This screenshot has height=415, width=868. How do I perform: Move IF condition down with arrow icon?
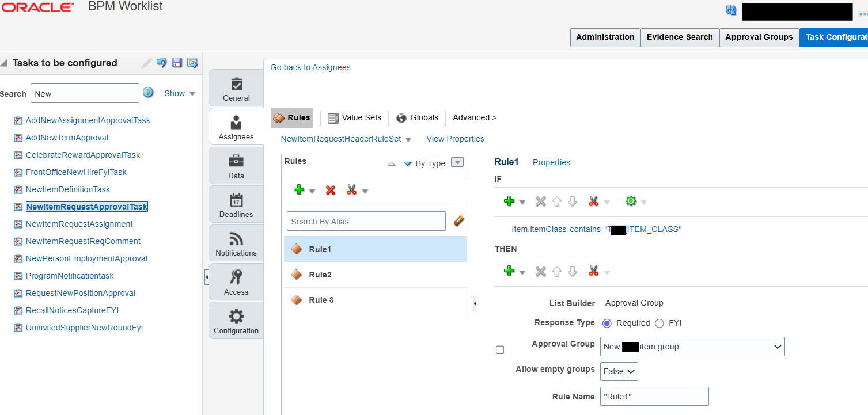(x=572, y=201)
